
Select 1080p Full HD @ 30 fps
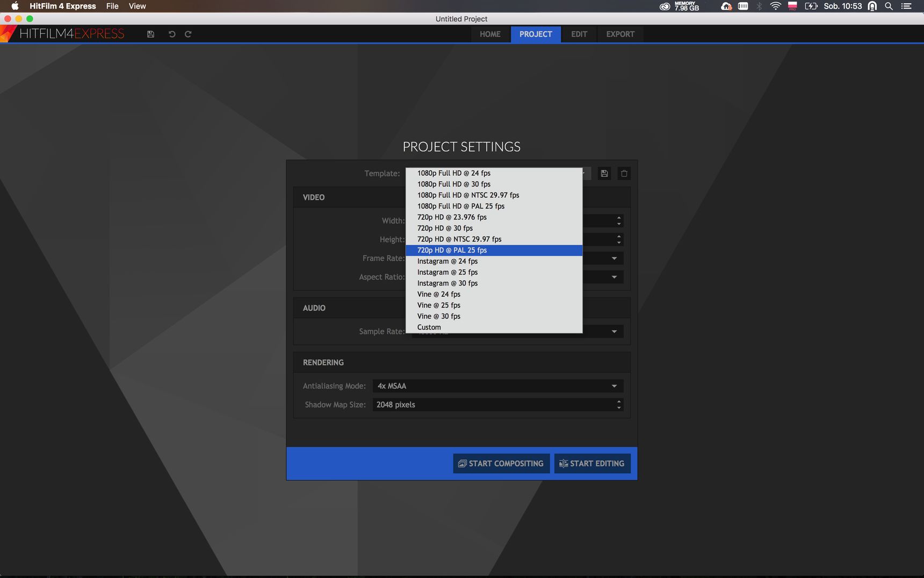(494, 184)
